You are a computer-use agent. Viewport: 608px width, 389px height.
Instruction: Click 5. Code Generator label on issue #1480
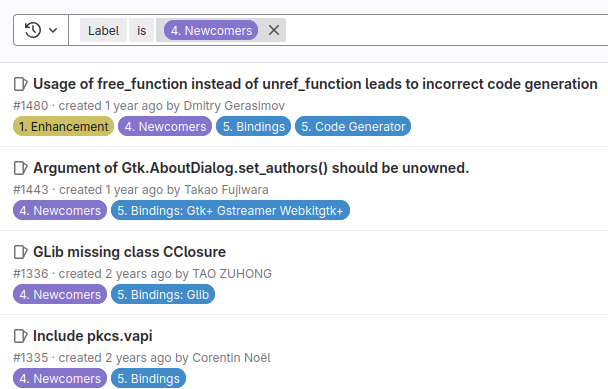tap(353, 126)
